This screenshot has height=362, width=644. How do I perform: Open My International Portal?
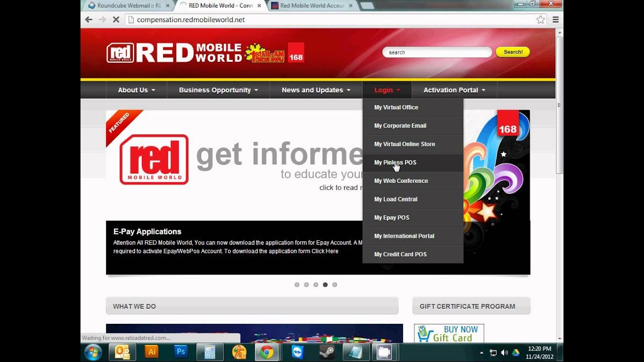click(413, 236)
